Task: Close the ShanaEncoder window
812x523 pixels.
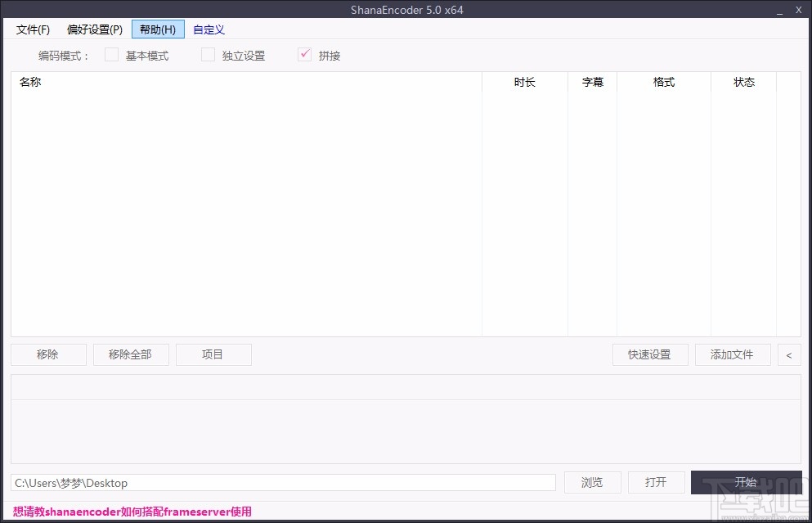Action: pyautogui.click(x=799, y=10)
